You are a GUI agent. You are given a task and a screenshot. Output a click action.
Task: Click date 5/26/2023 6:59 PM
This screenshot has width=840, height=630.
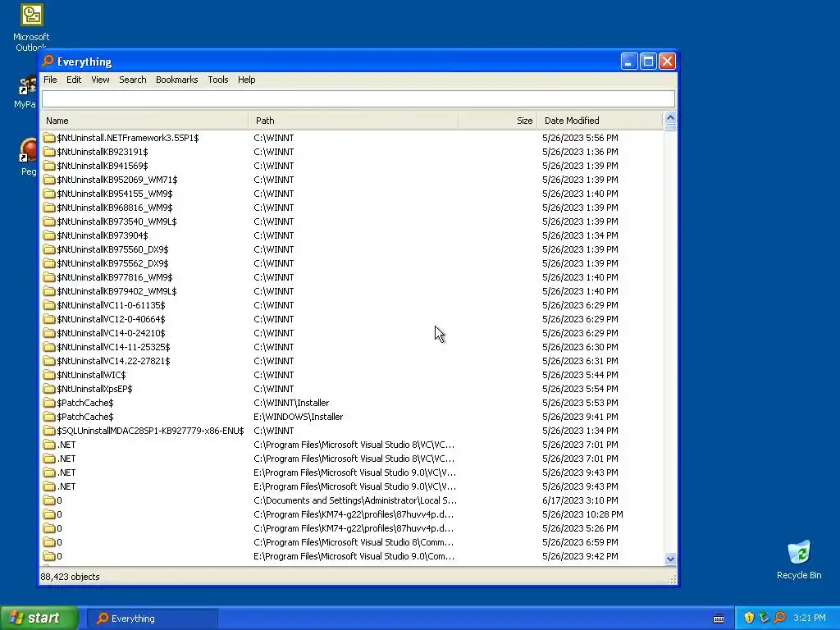[580, 541]
